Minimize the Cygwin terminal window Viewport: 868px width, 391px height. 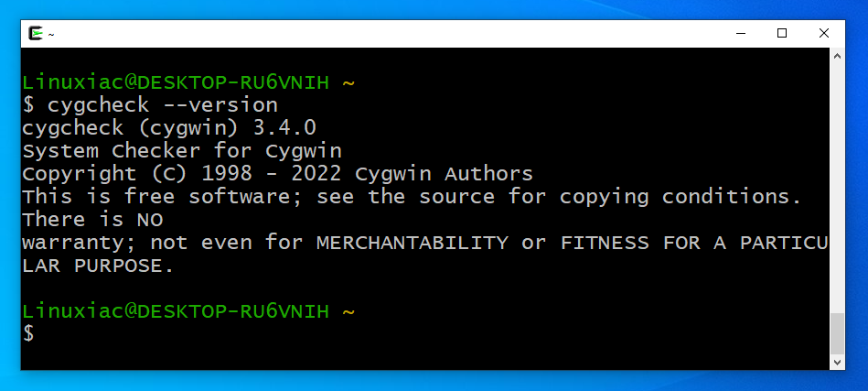(x=740, y=33)
